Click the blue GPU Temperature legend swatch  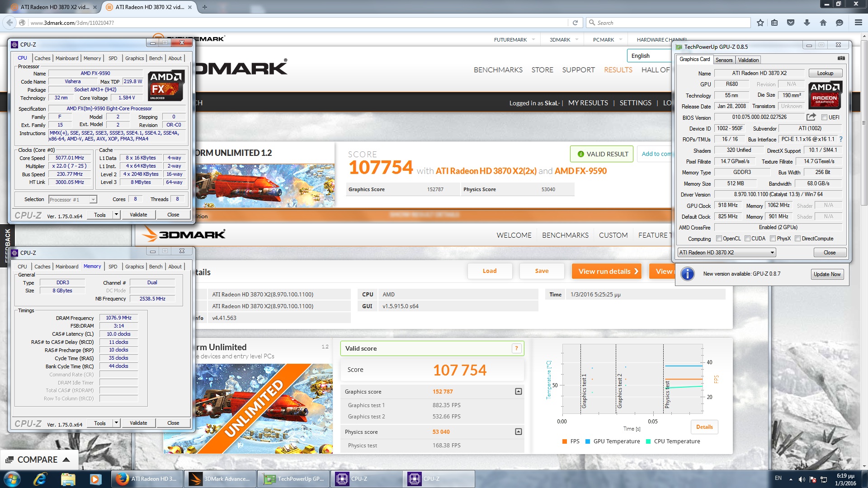588,441
